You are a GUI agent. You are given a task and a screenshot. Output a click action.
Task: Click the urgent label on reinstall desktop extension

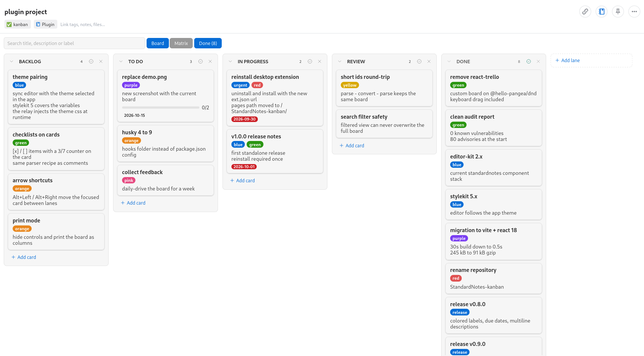[x=240, y=85]
